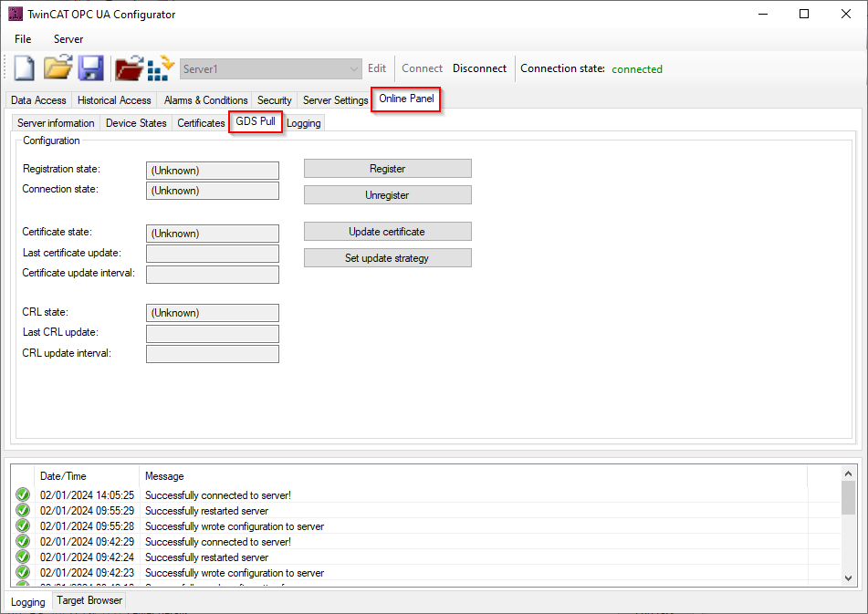Open the Certificates sub-tab
The image size is (868, 614).
201,123
